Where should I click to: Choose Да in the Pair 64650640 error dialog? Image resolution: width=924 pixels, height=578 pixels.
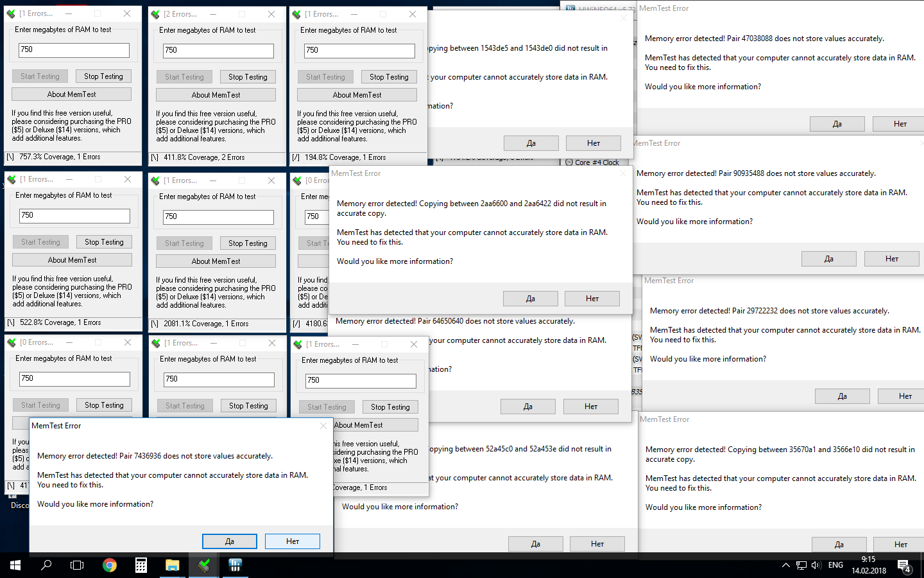click(x=528, y=407)
